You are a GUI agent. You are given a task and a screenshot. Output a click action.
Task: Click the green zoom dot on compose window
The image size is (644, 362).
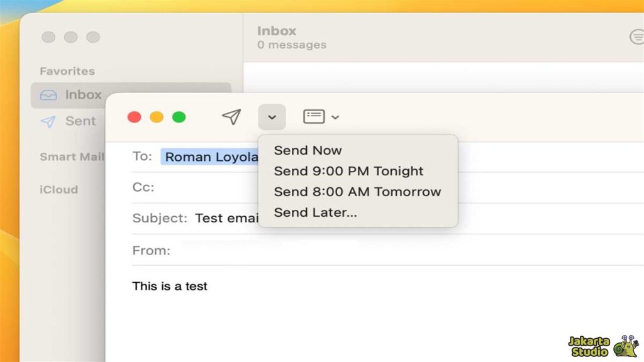click(x=179, y=116)
